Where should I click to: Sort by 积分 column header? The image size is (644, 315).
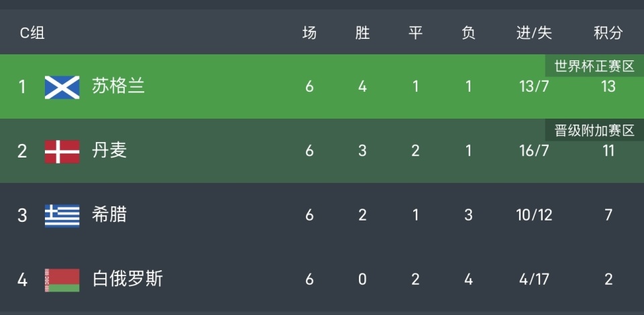pyautogui.click(x=608, y=33)
